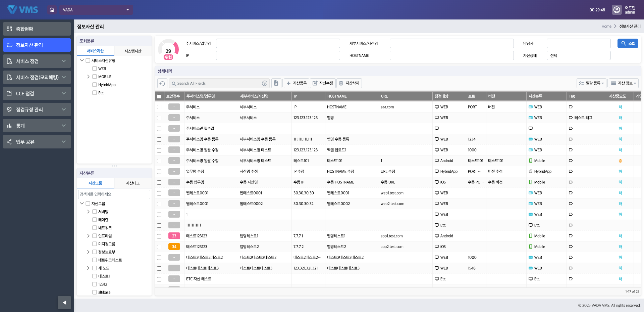Click tag icon in aaa.com row

click(x=571, y=107)
